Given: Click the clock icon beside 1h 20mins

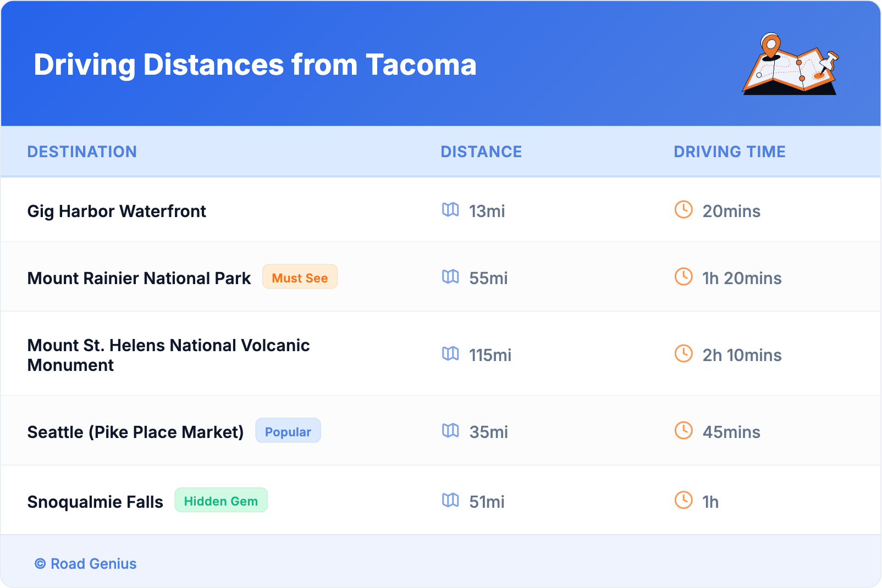Looking at the screenshot, I should [683, 277].
